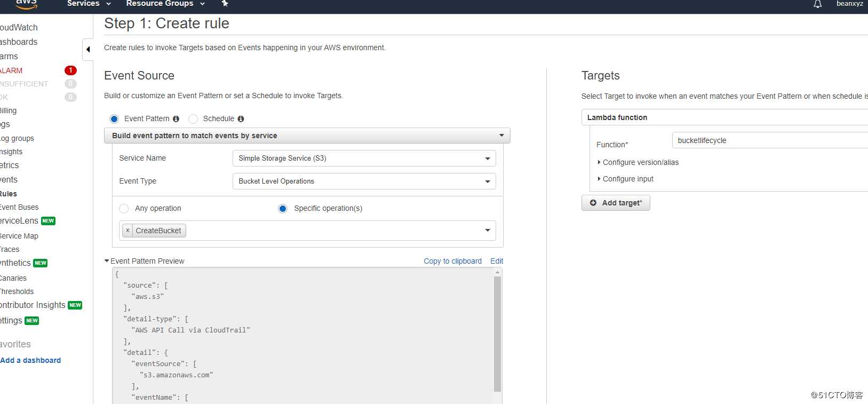This screenshot has width=868, height=404.
Task: Click the preview scrollbar up arrow
Action: [497, 272]
